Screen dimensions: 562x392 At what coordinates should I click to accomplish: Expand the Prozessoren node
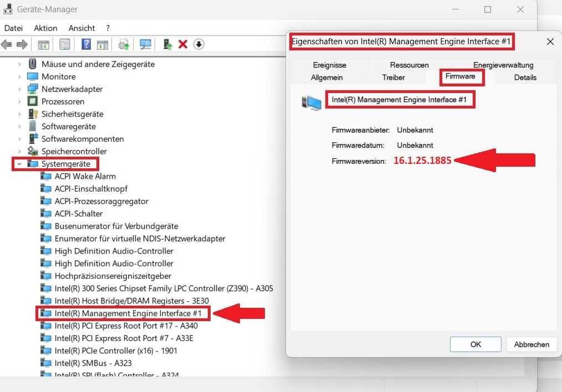[19, 101]
